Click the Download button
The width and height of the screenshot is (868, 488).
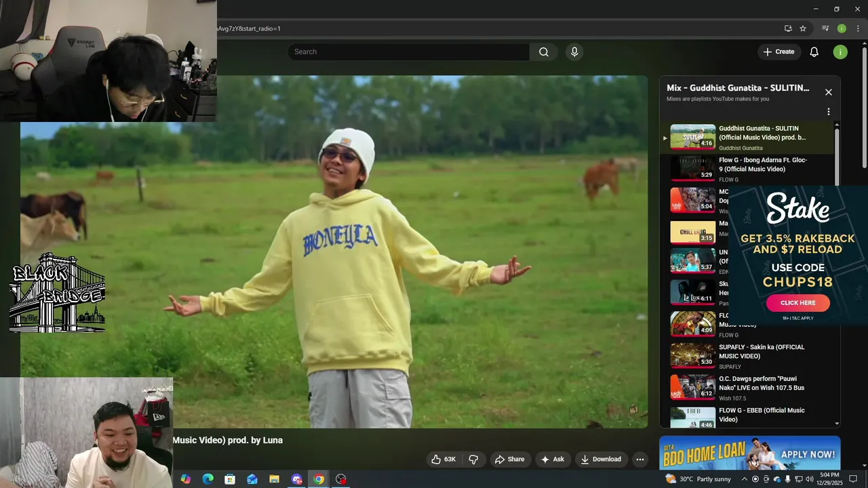[x=601, y=460]
